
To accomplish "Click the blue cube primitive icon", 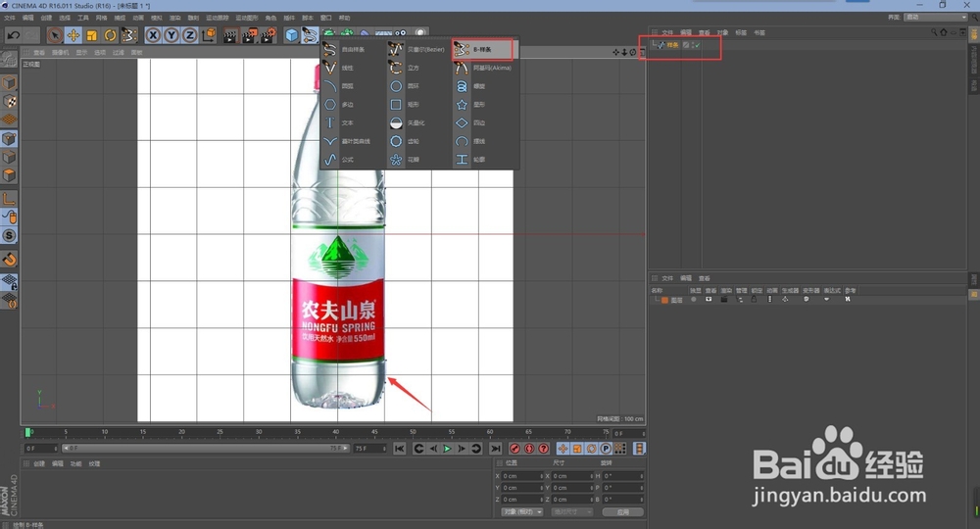I will [292, 35].
